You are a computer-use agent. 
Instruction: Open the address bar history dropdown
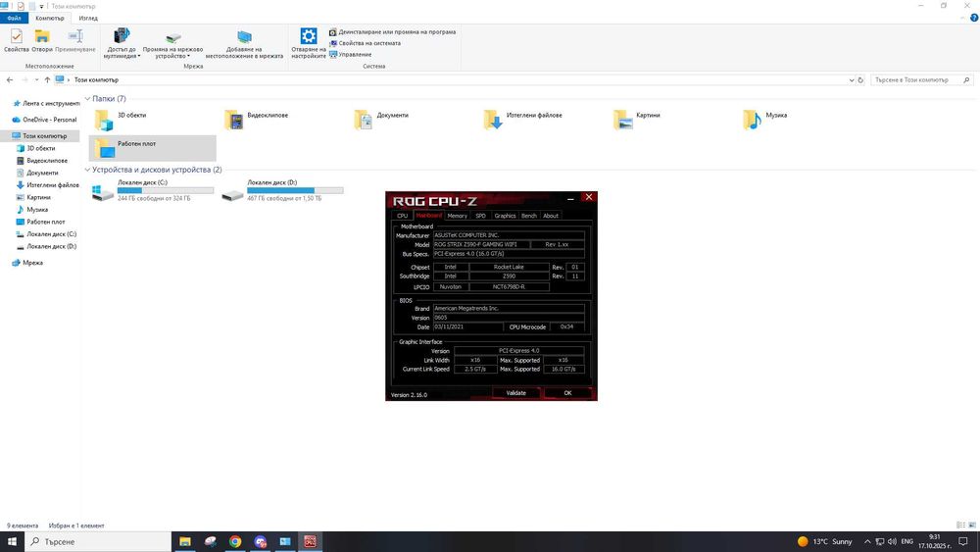(852, 80)
